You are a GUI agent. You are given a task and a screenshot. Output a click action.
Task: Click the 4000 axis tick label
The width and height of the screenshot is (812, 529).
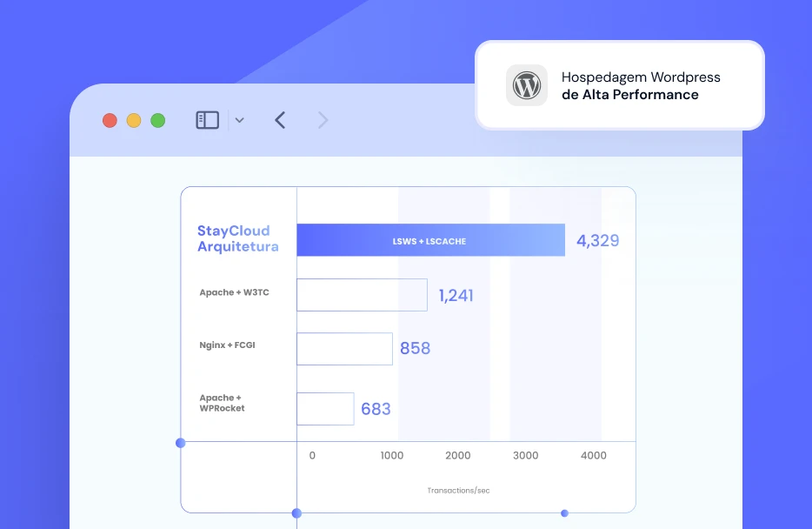click(594, 456)
